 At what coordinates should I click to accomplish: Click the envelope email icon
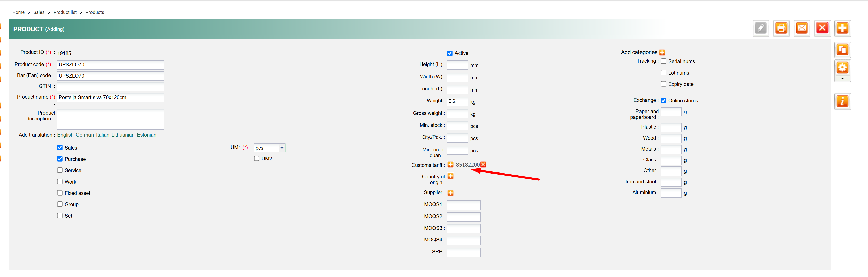pos(802,28)
